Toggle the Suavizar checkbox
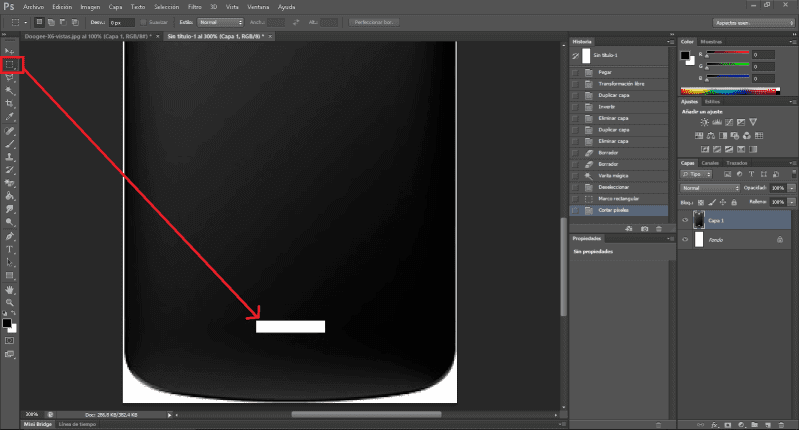Screen dimensions: 799x430 click(x=143, y=22)
